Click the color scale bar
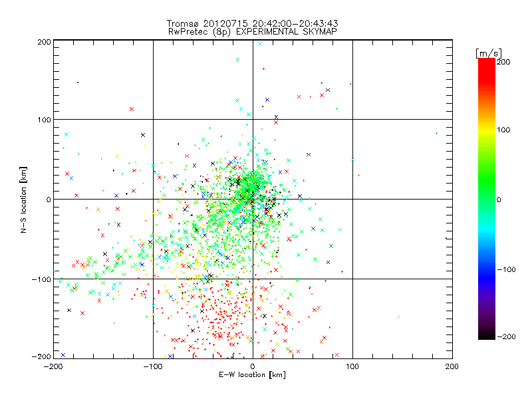Screen dimensions: 532x399 [487, 199]
